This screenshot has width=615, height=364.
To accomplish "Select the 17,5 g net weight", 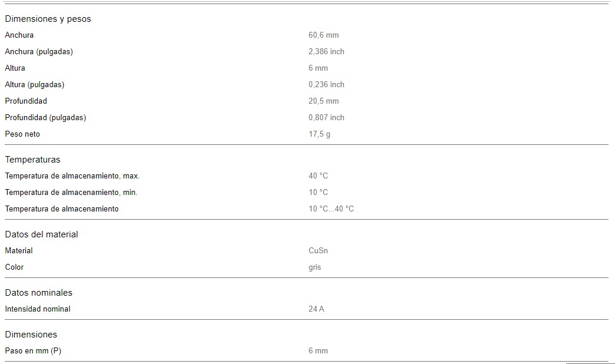I will (319, 134).
